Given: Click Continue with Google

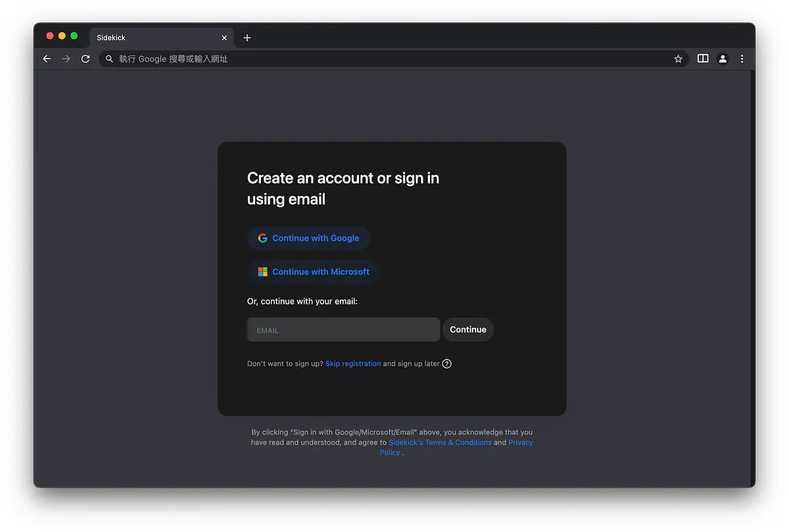Looking at the screenshot, I should tap(308, 238).
